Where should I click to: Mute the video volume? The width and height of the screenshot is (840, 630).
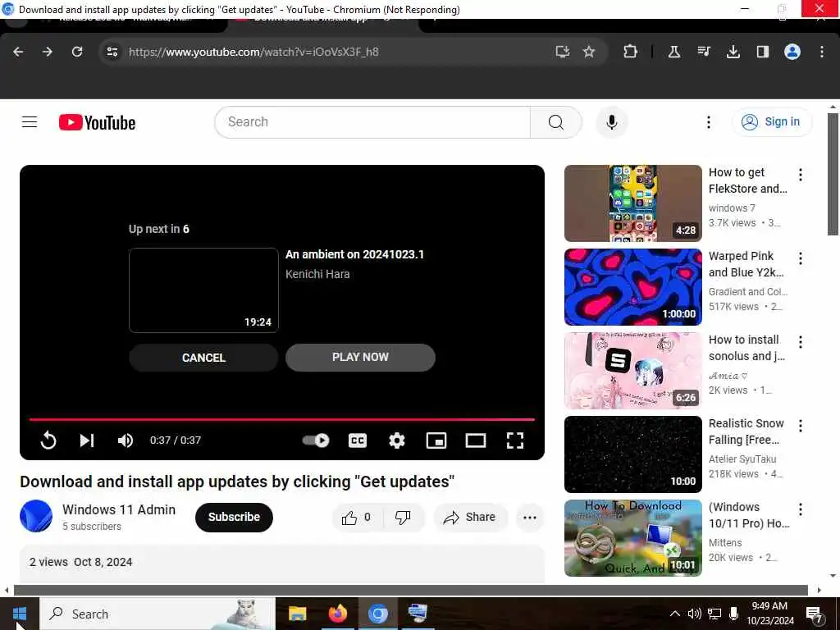126,441
